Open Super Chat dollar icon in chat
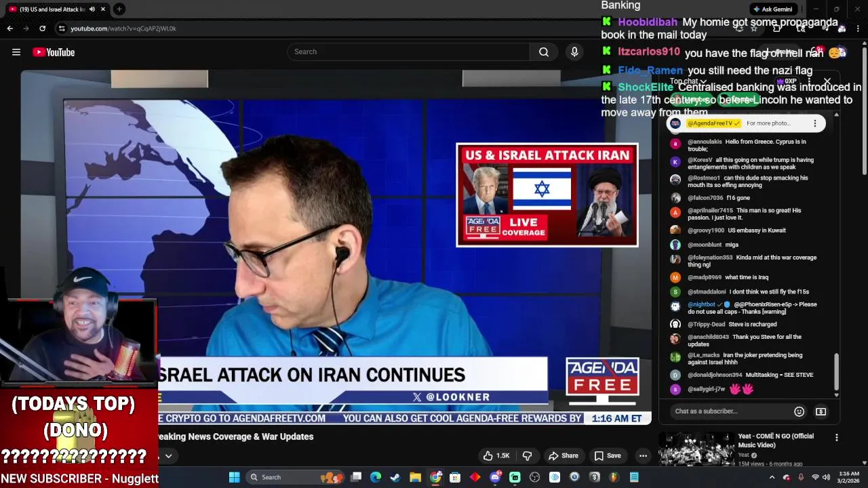This screenshot has width=868, height=488. 821,411
